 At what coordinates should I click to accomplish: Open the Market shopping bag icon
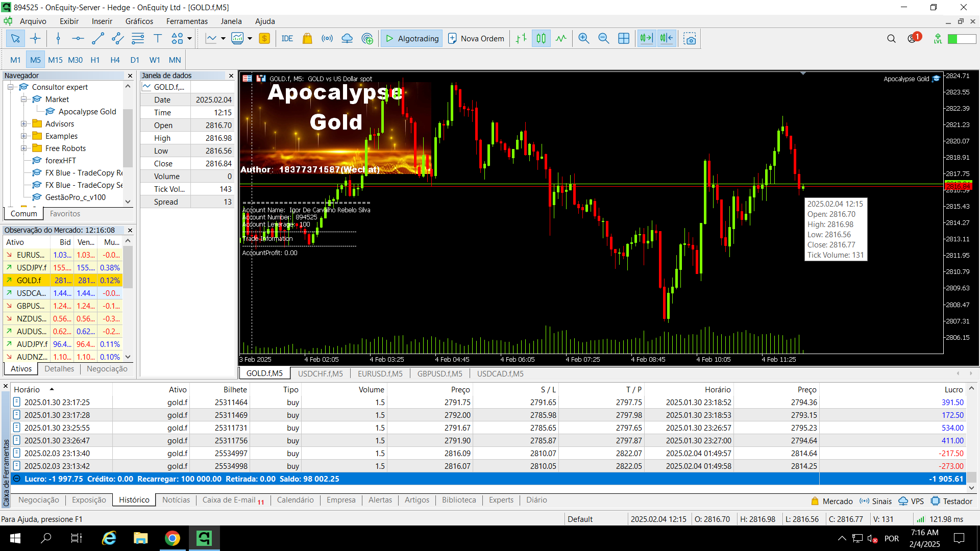coord(307,39)
